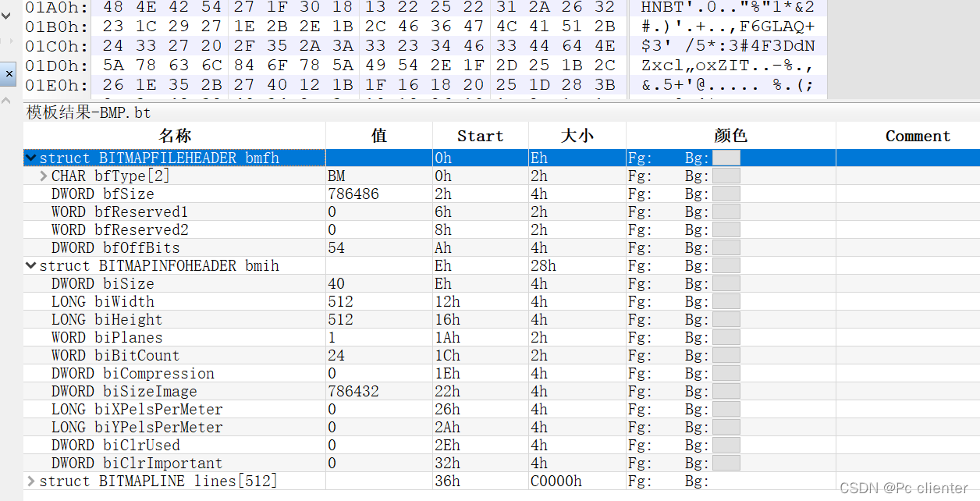Click Start offset 1Ch of biBitCount
Image resolution: width=980 pixels, height=501 pixels.
click(x=447, y=355)
